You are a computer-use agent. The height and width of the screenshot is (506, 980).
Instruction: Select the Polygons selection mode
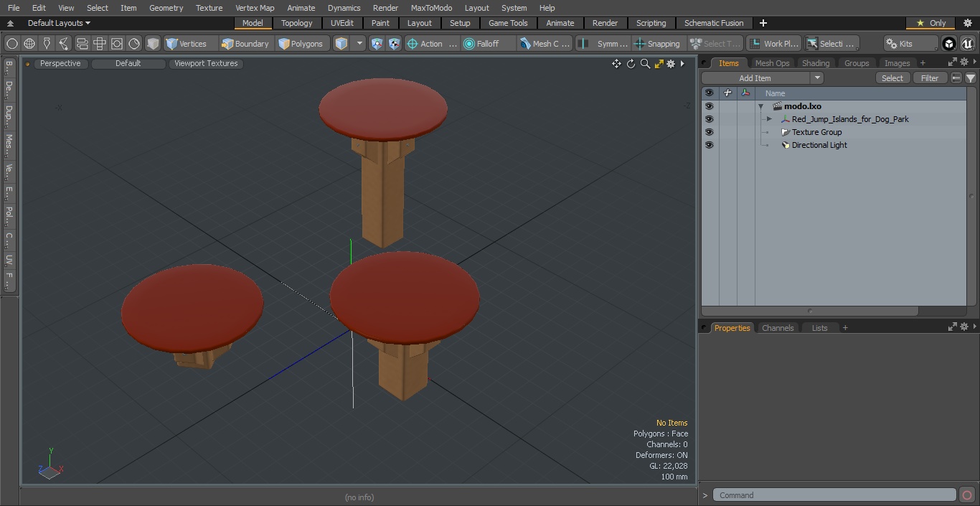(x=301, y=44)
